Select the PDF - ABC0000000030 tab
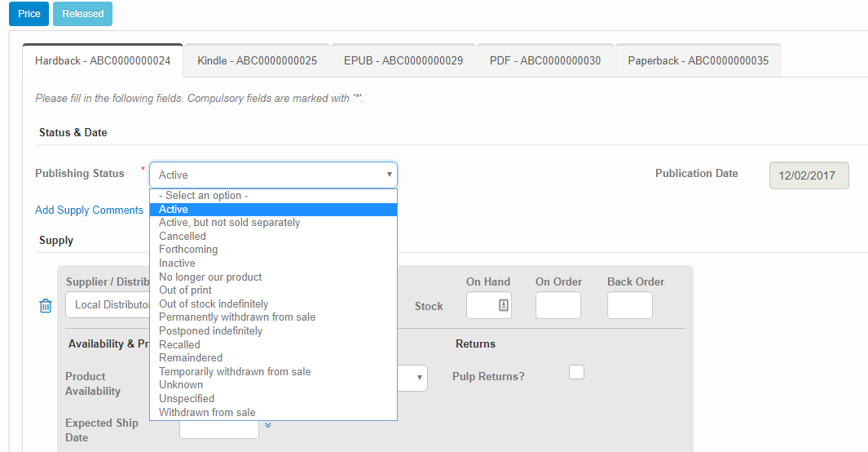The height and width of the screenshot is (452, 868). click(x=545, y=60)
